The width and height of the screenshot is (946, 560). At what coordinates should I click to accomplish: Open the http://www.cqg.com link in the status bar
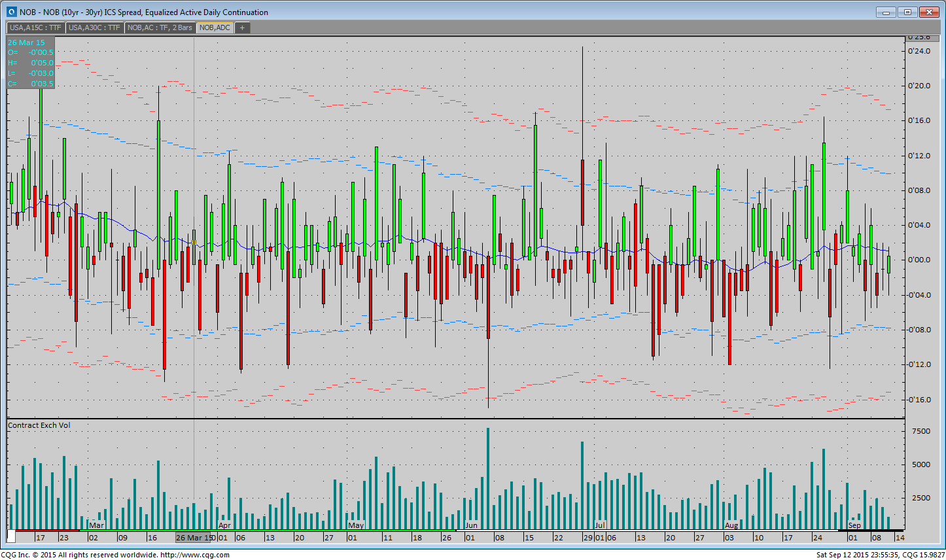[x=195, y=555]
